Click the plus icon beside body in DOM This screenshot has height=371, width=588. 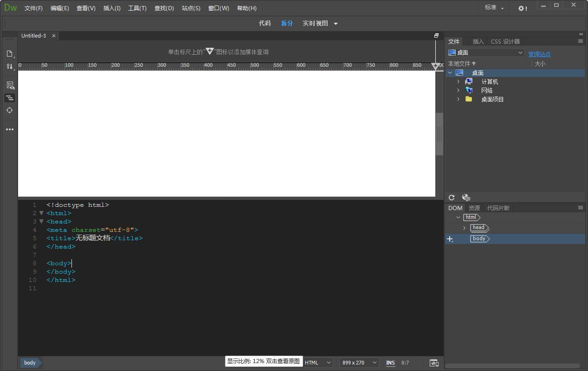pyautogui.click(x=449, y=239)
